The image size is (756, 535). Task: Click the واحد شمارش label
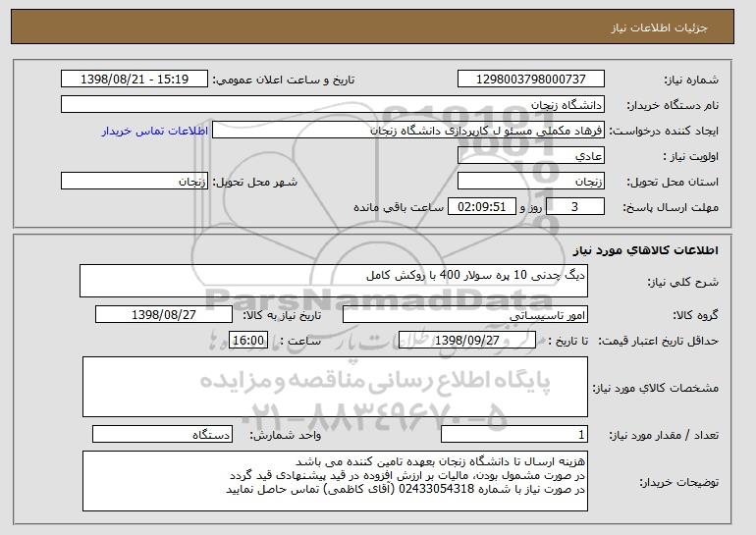pyautogui.click(x=285, y=435)
